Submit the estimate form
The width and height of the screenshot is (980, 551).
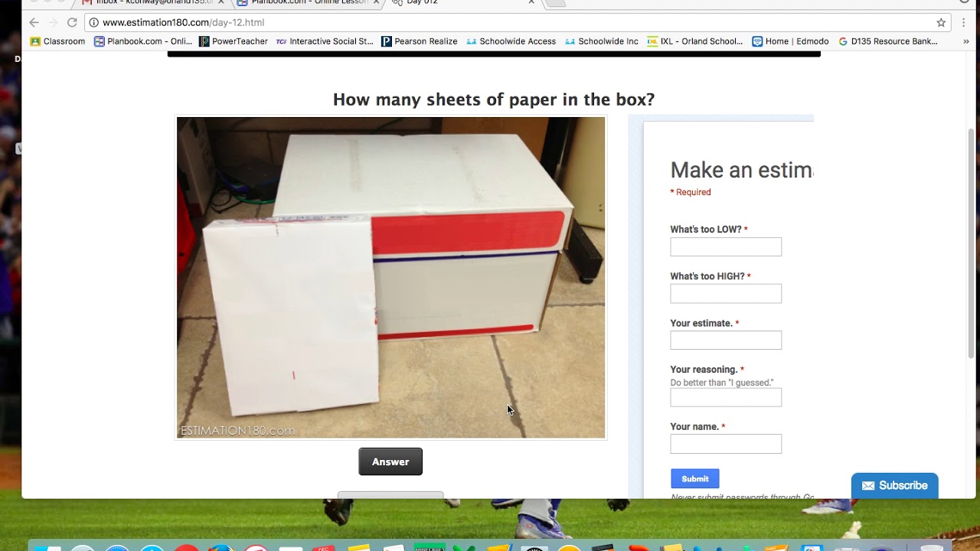695,479
